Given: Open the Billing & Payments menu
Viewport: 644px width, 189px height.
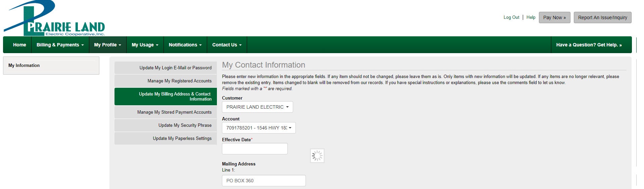Looking at the screenshot, I should tap(60, 45).
